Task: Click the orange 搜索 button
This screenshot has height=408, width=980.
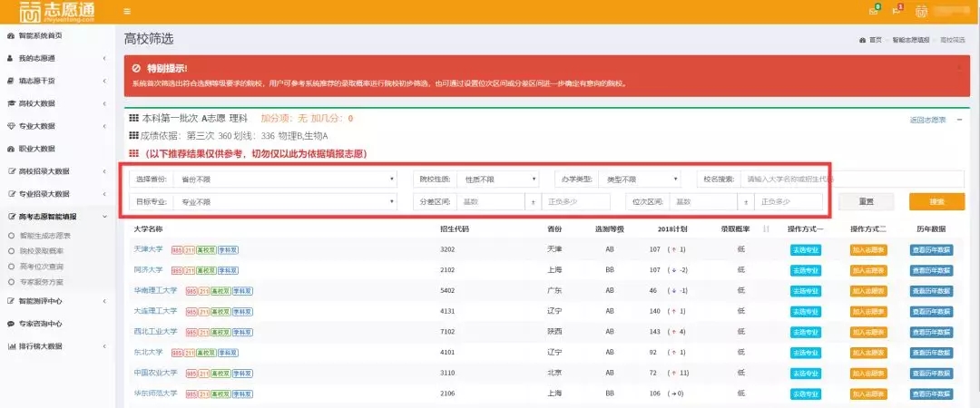Action: pos(936,202)
